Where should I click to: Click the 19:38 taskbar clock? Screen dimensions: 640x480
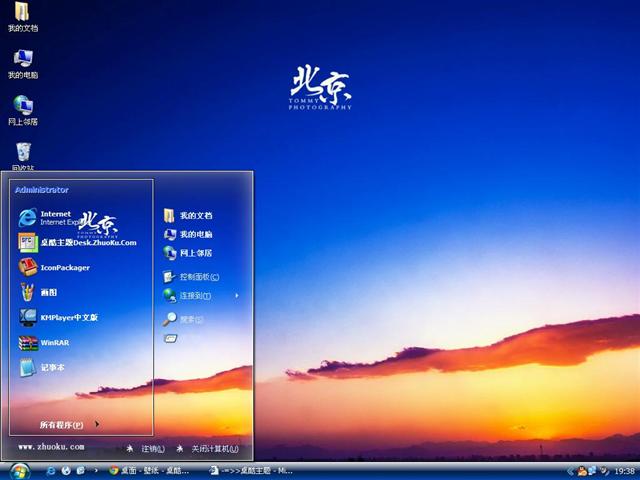[624, 472]
